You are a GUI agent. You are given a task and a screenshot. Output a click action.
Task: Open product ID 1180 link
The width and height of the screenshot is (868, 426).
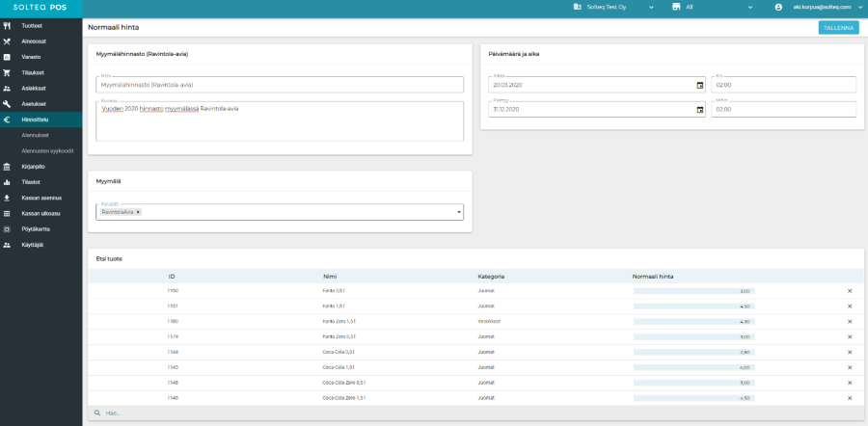[x=172, y=321]
